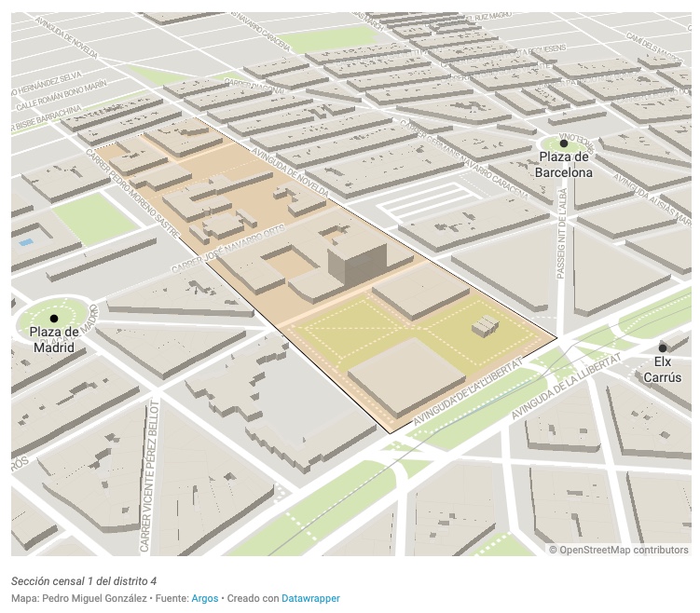Click the Elx Carrús text label

coord(663,369)
